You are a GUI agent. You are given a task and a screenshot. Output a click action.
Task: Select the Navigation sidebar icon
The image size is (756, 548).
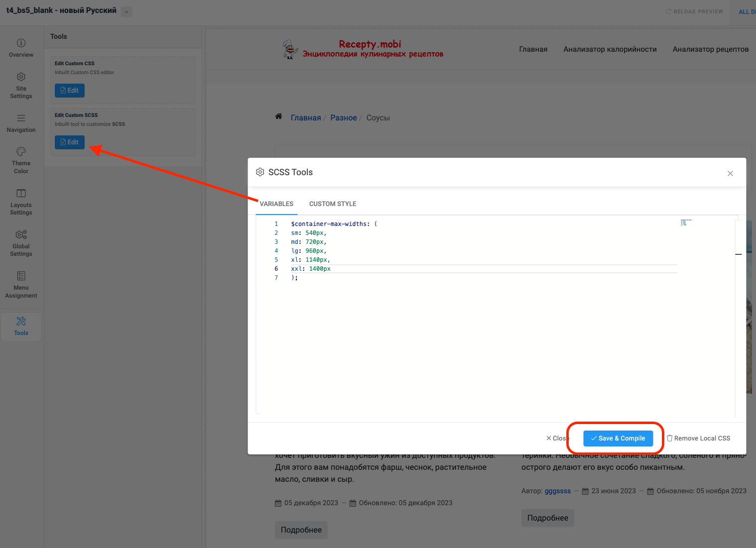pos(21,123)
